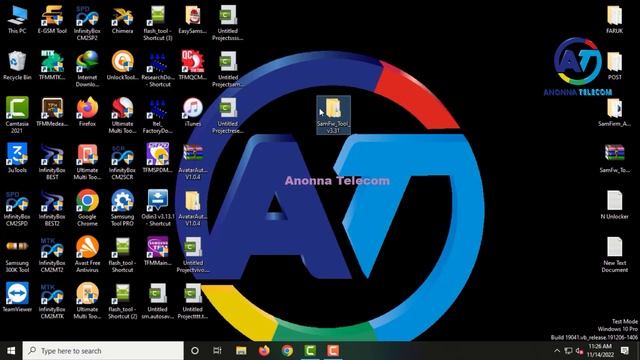
Task: Open the notifications action center
Action: 624,351
